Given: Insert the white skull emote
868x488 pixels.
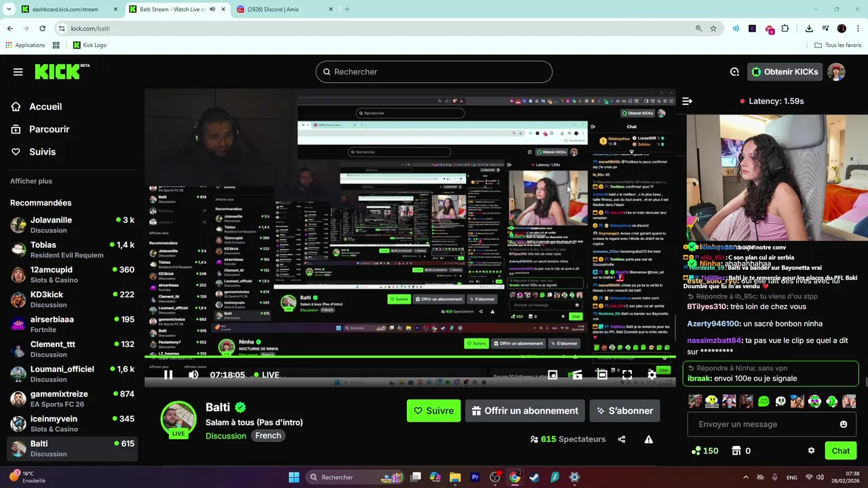Looking at the screenshot, I should [x=781, y=401].
